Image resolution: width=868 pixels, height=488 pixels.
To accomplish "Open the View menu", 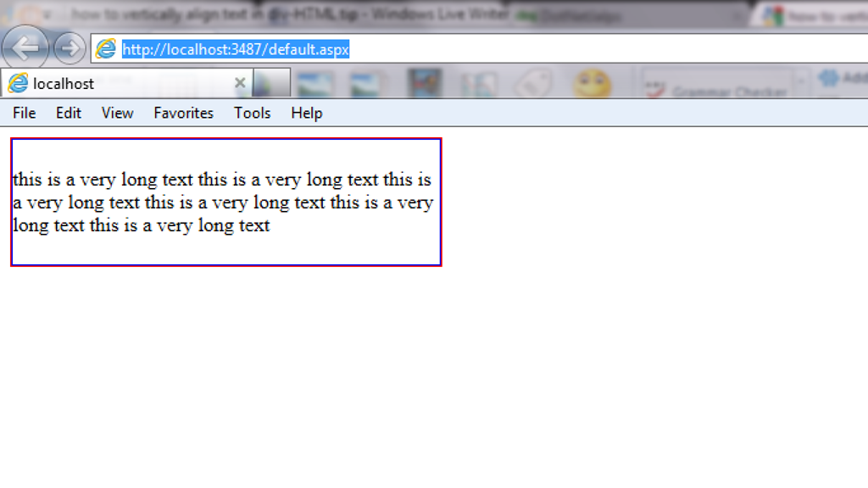I will (x=117, y=113).
